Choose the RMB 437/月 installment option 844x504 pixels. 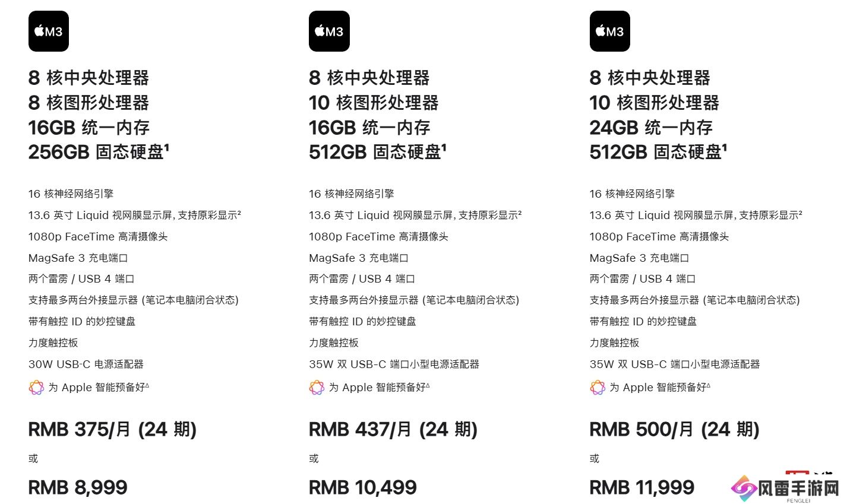(x=393, y=429)
